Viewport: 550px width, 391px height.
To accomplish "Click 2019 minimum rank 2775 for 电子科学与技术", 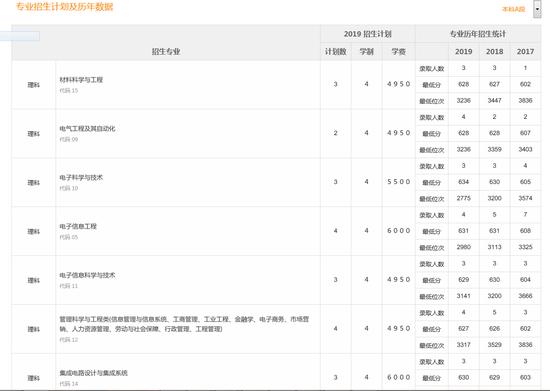I will 463,198.
